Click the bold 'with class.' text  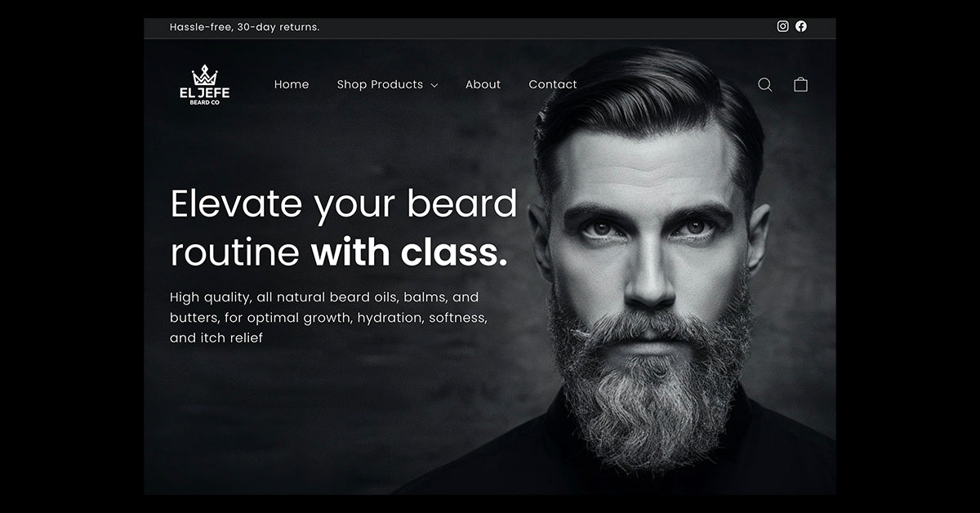pyautogui.click(x=409, y=252)
